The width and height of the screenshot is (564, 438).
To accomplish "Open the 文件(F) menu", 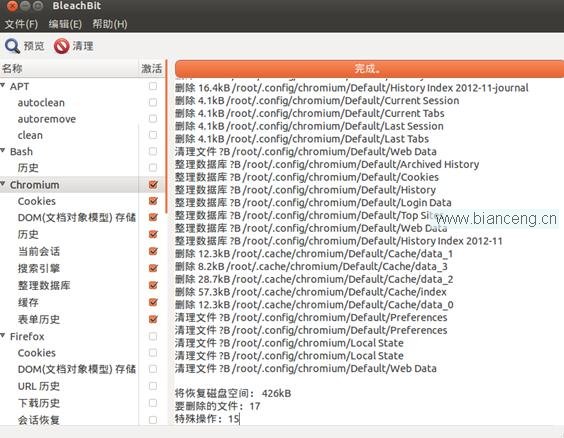I will (x=21, y=24).
